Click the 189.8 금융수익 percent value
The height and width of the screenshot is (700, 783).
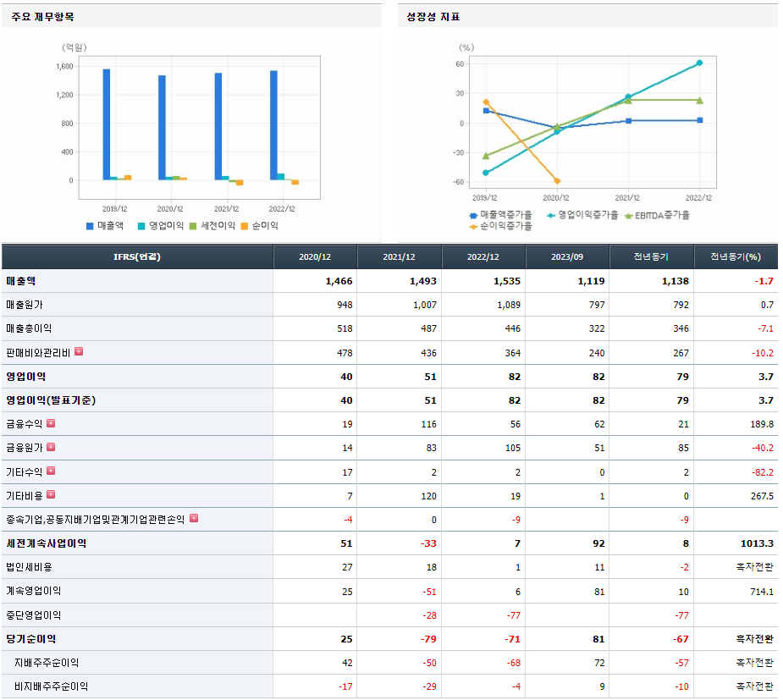[x=762, y=424]
